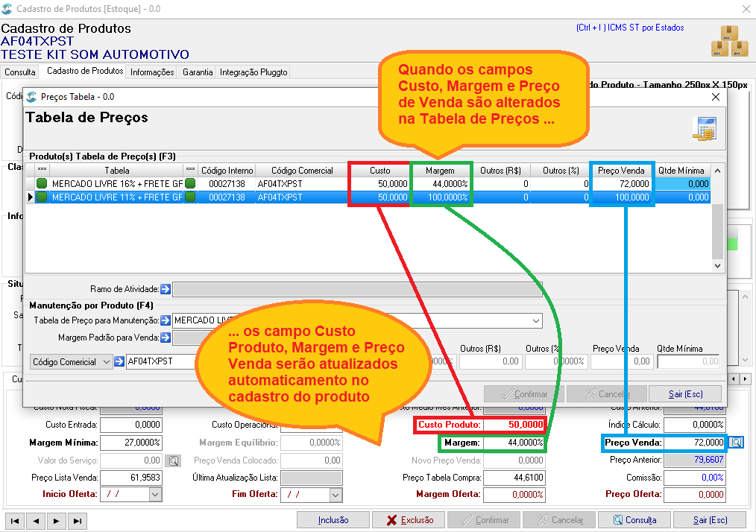This screenshot has height=532, width=756.
Task: Open the Preço Venda magnifier lookup
Action: [x=736, y=443]
